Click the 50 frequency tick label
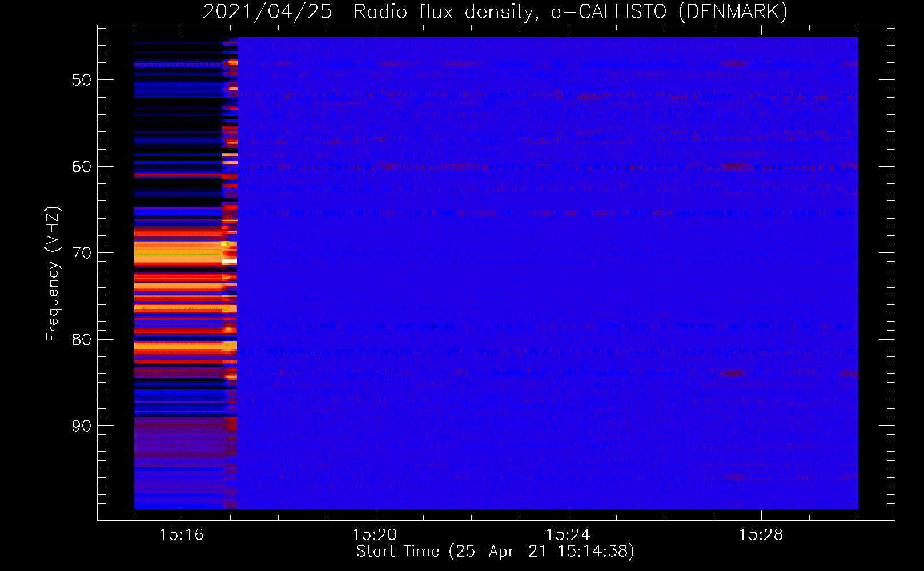 pos(82,80)
